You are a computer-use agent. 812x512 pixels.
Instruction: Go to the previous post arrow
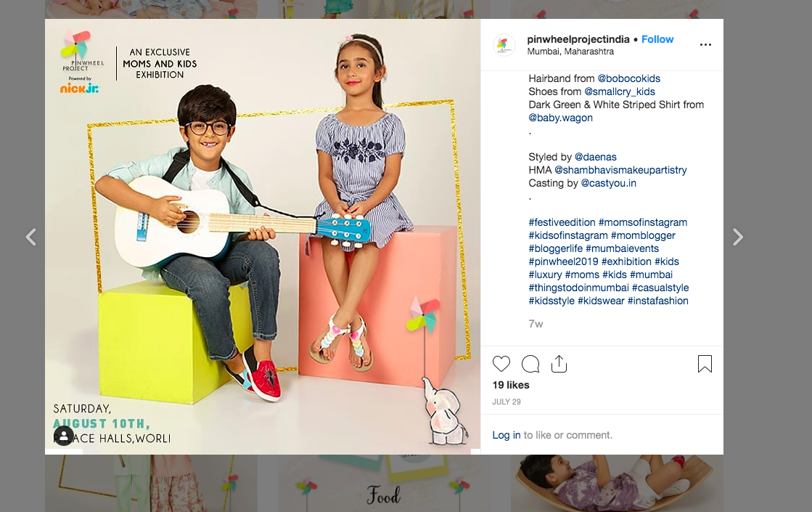tap(31, 237)
